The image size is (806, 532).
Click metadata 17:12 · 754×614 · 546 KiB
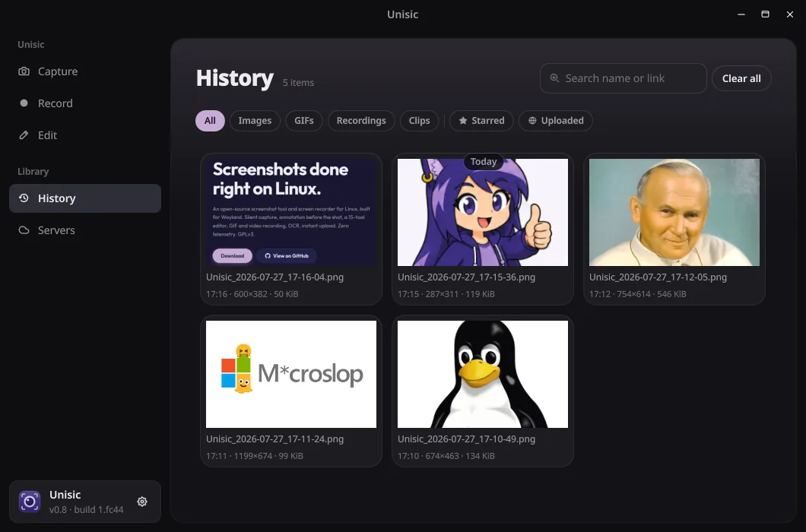point(637,294)
